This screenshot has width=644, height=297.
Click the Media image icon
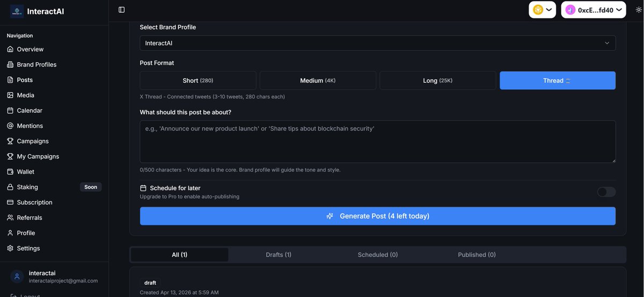(10, 95)
